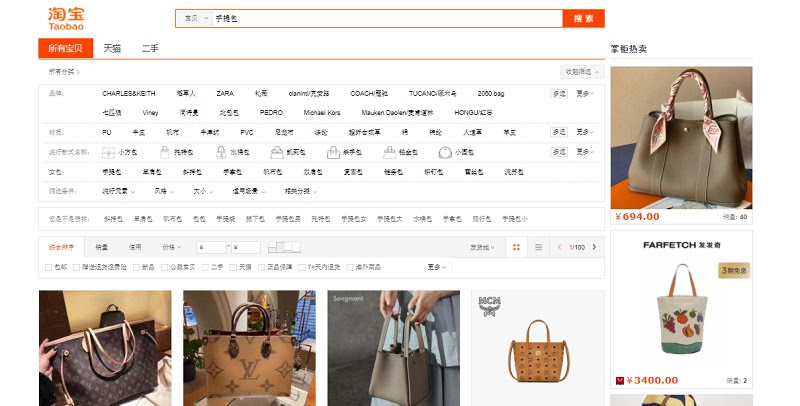The width and height of the screenshot is (800, 406).
Task: Open the 适用场景 filter dropdown
Action: 249,191
